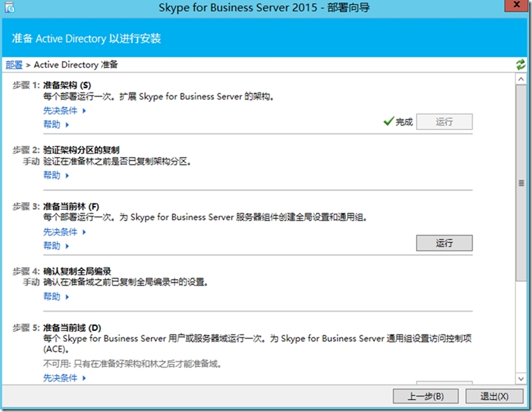Click step 2 title 验证架构分区的复制
The image size is (532, 412).
81,150
